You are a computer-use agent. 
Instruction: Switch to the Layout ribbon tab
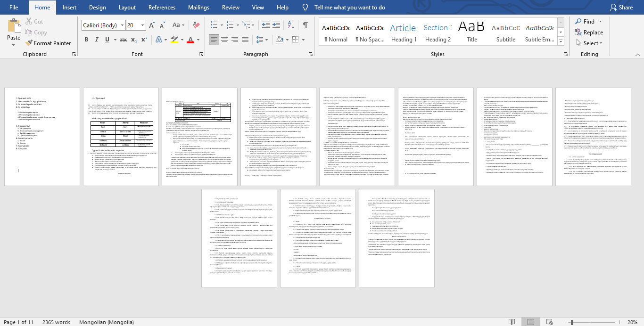[x=127, y=8]
